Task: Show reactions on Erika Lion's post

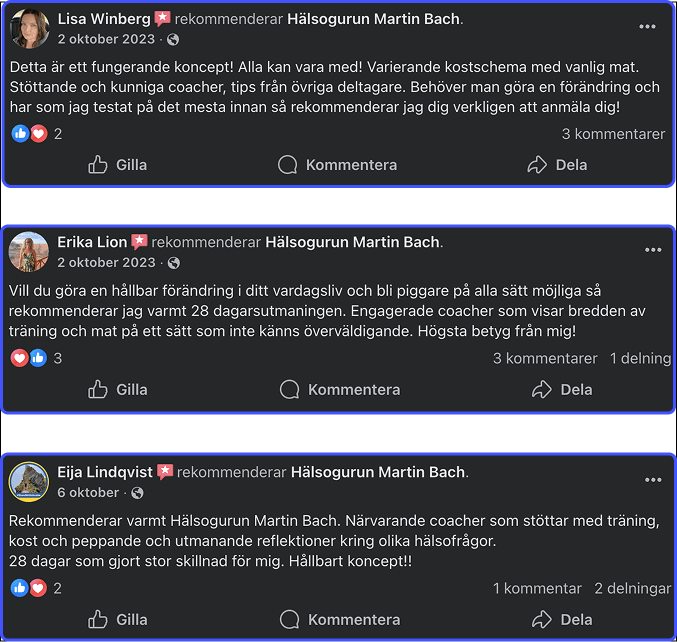Action: [29, 358]
